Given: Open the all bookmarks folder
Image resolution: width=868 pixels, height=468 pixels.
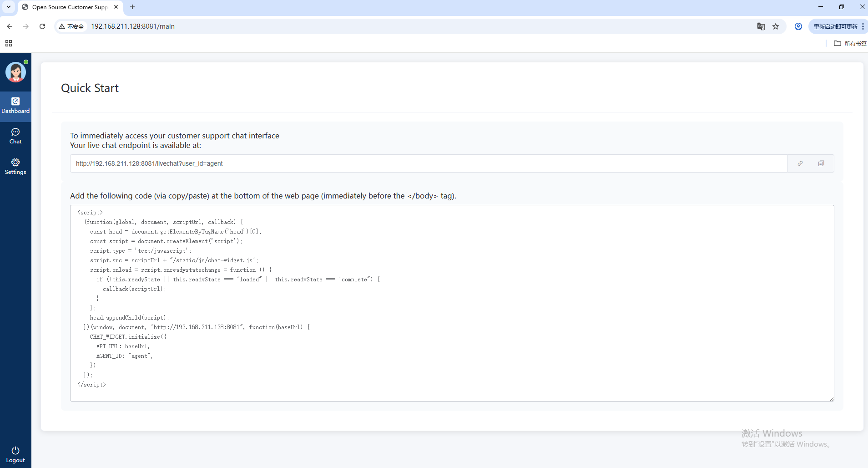Looking at the screenshot, I should [850, 43].
